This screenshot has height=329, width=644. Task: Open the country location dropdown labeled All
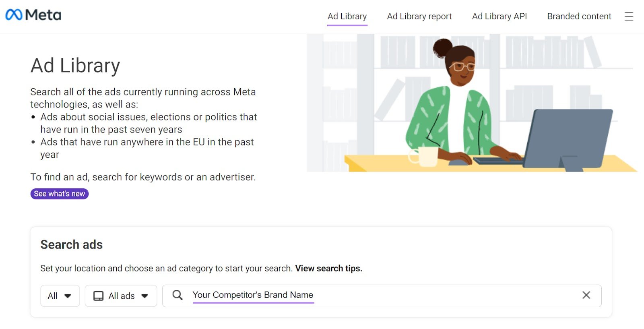point(60,296)
